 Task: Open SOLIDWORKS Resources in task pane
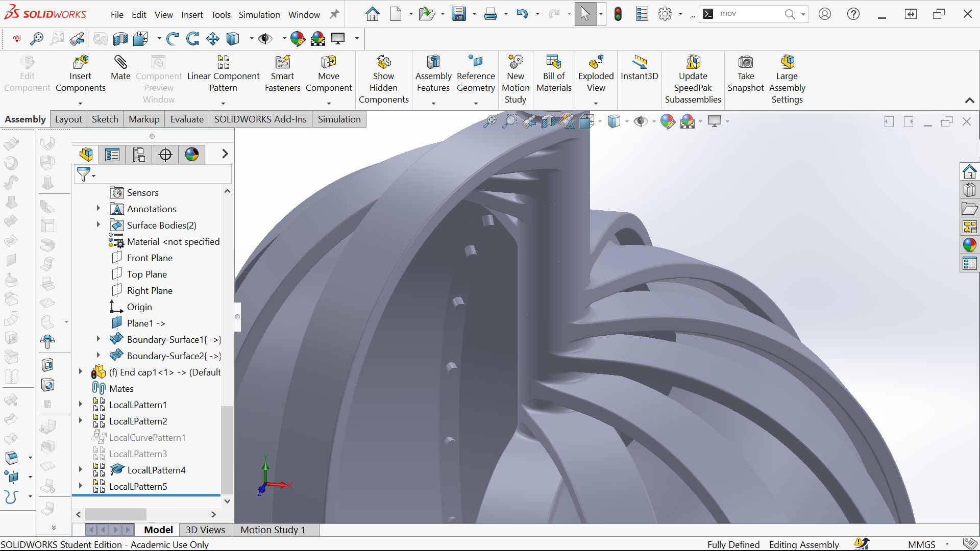[x=969, y=172]
